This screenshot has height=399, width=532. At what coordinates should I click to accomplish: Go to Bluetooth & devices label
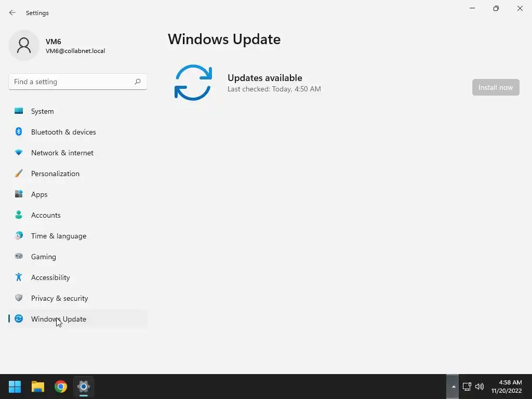[x=63, y=132]
